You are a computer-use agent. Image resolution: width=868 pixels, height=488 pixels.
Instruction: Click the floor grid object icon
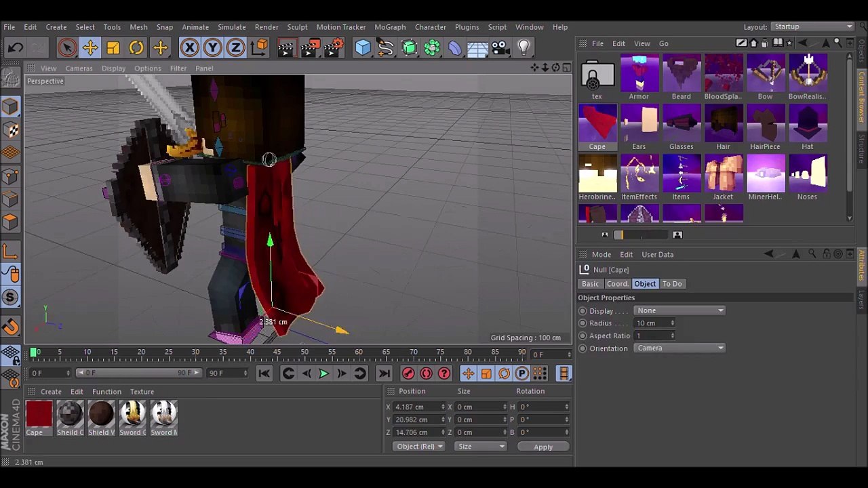click(x=477, y=47)
